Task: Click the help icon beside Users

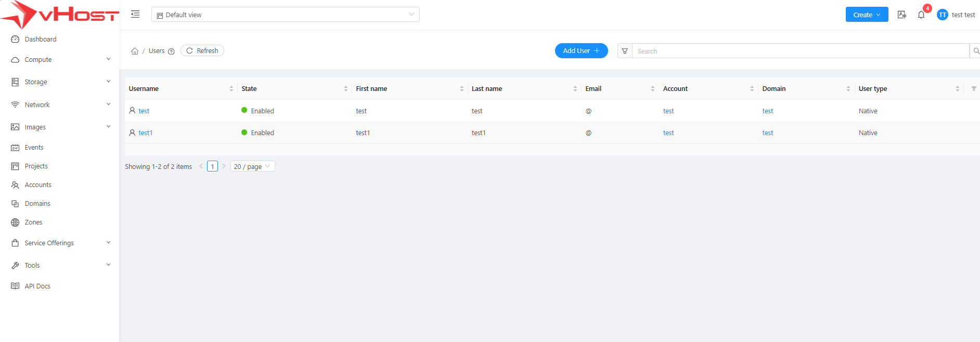Action: point(171,51)
